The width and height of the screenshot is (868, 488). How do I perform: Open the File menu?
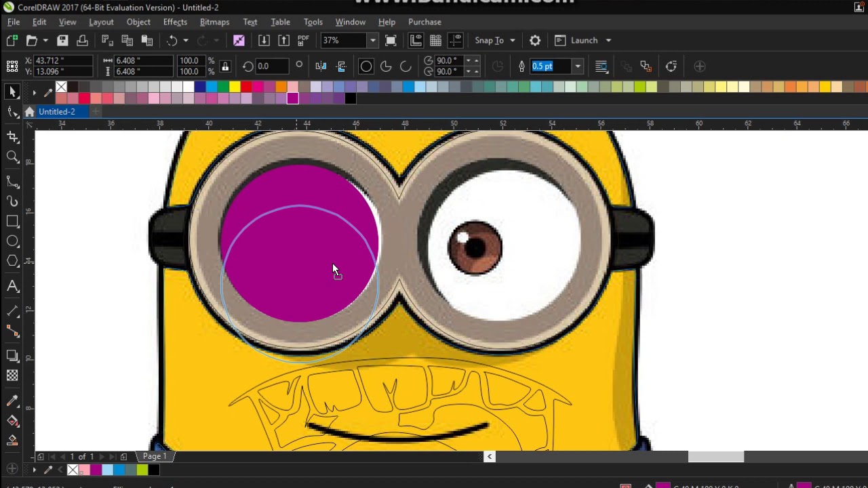coord(14,22)
